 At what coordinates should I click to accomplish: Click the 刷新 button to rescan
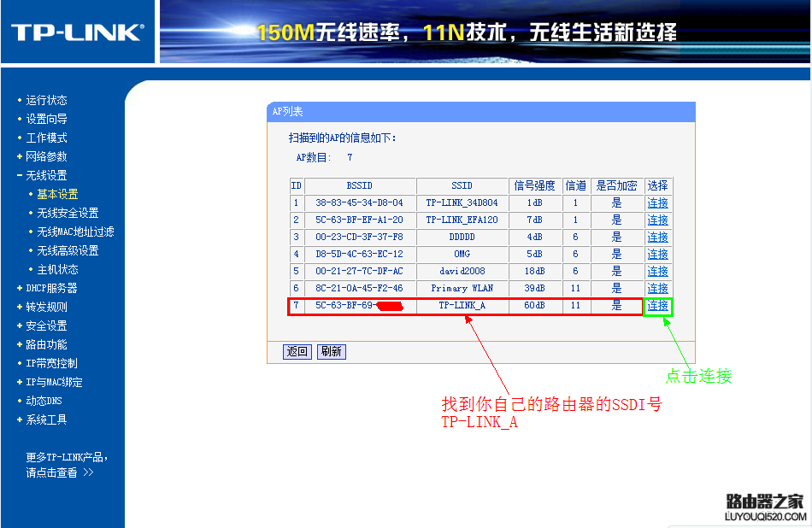pyautogui.click(x=331, y=351)
